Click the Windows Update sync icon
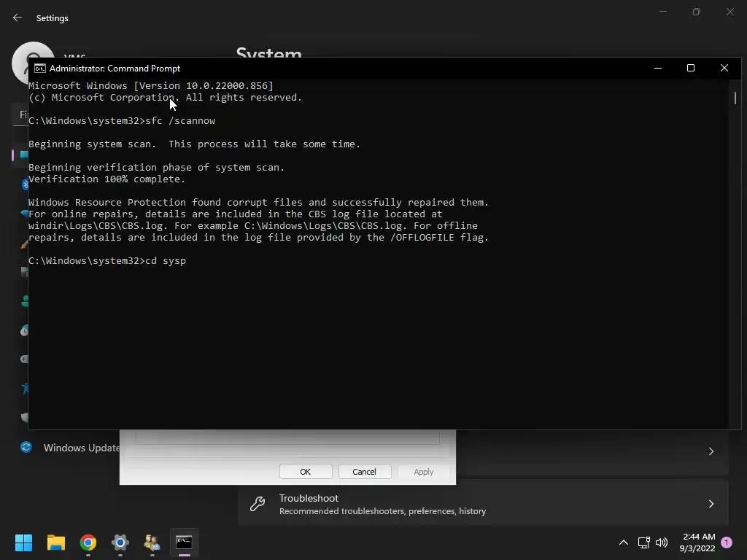Image resolution: width=747 pixels, height=560 pixels. (26, 447)
